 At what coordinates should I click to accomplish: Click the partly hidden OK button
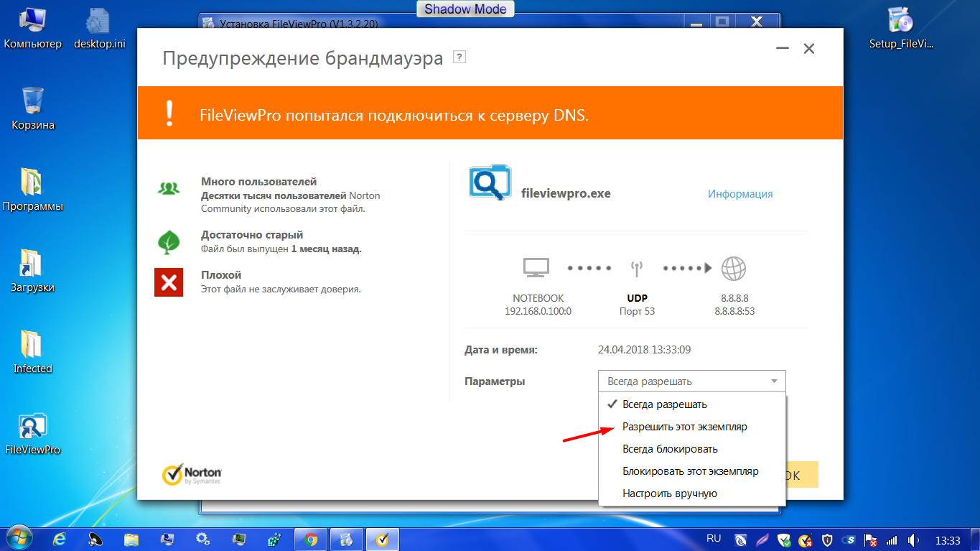click(802, 475)
